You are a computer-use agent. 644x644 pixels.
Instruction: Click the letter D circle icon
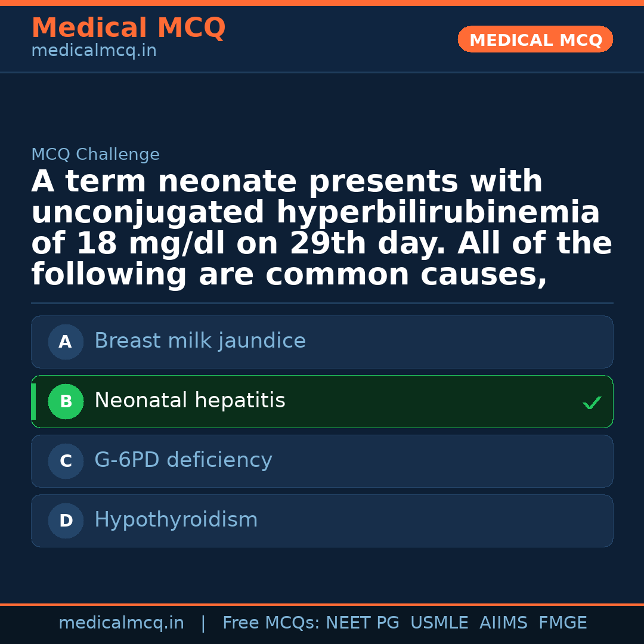[x=66, y=521]
